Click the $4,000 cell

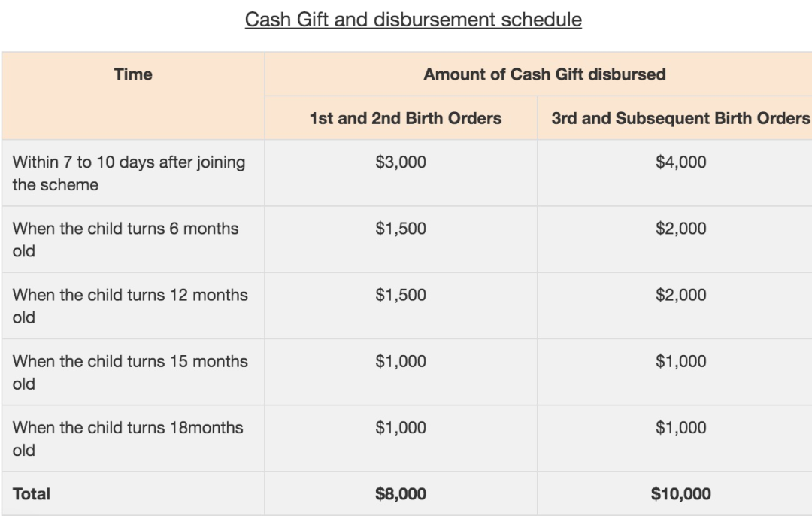pyautogui.click(x=680, y=162)
